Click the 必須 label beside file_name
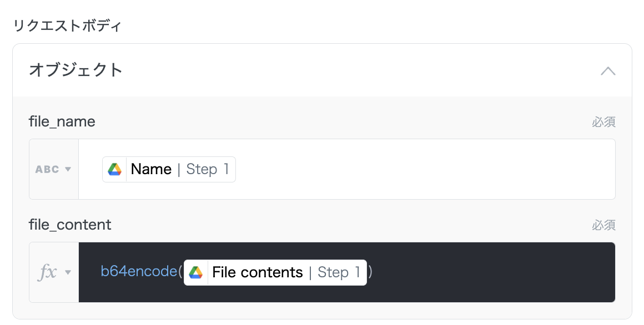The image size is (644, 325). pyautogui.click(x=603, y=122)
